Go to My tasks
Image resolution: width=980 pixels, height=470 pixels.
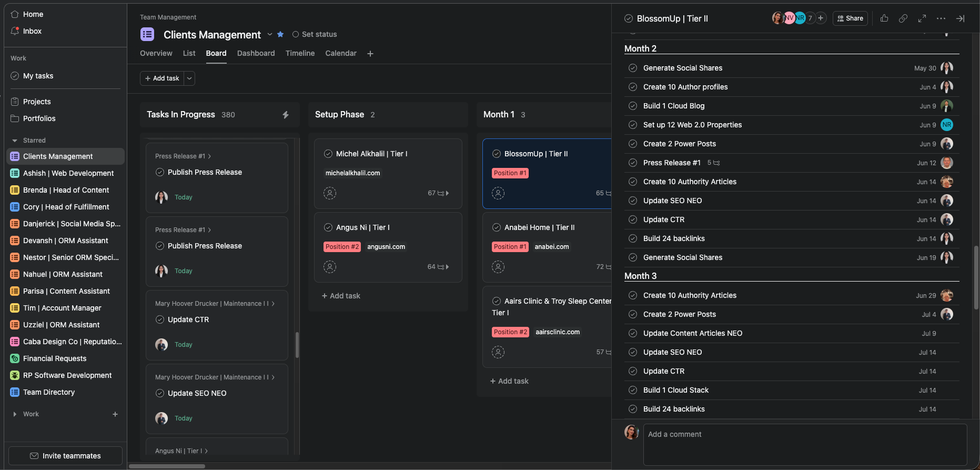(38, 76)
